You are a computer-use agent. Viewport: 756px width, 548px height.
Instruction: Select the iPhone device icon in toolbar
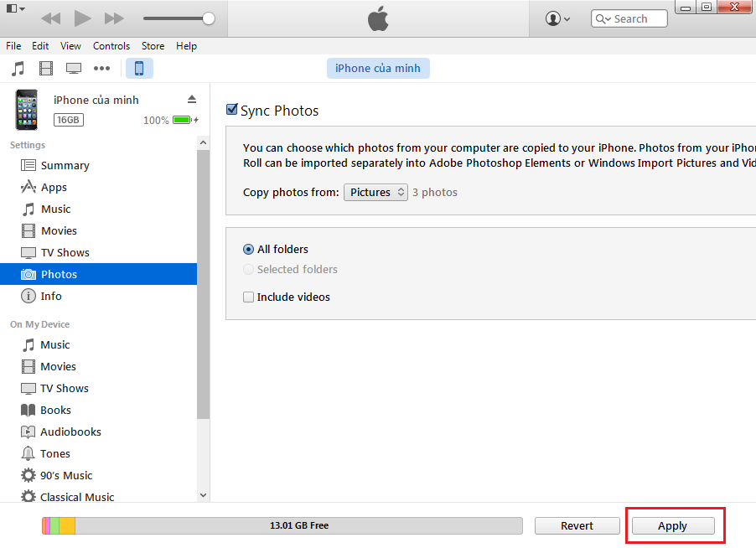pos(139,68)
